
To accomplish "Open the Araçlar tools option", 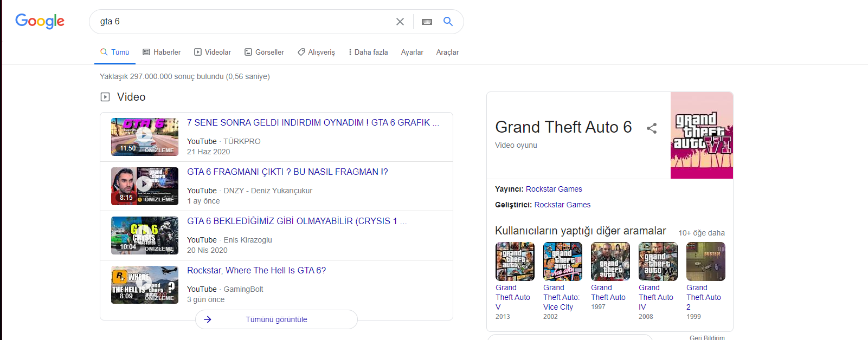I will point(447,52).
